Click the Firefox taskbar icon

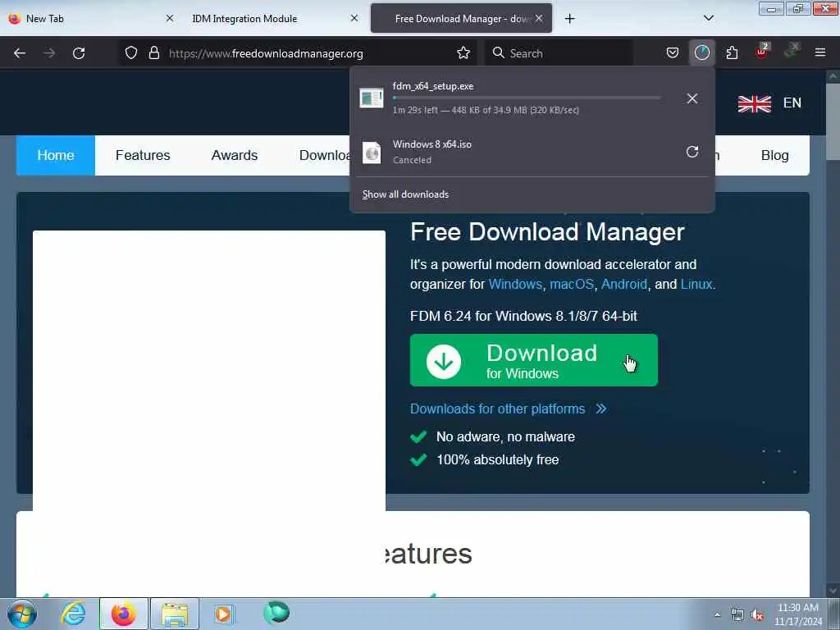pyautogui.click(x=123, y=614)
